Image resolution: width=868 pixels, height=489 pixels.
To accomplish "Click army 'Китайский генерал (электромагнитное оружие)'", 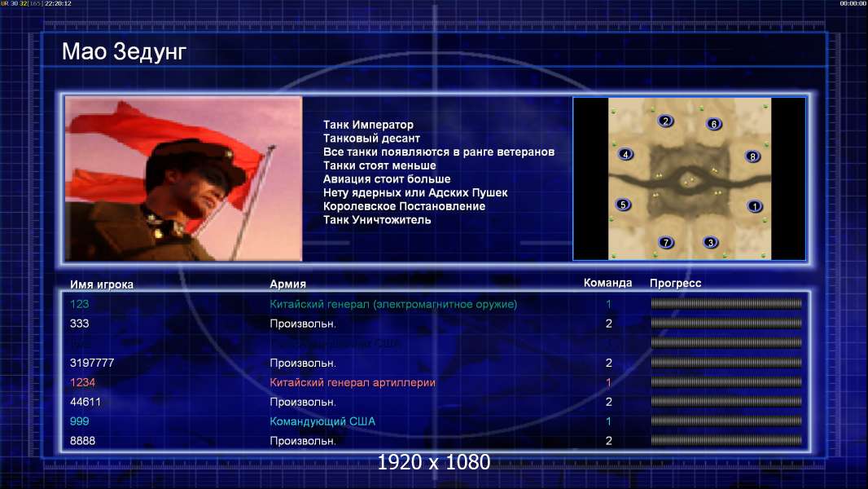I will pyautogui.click(x=393, y=304).
